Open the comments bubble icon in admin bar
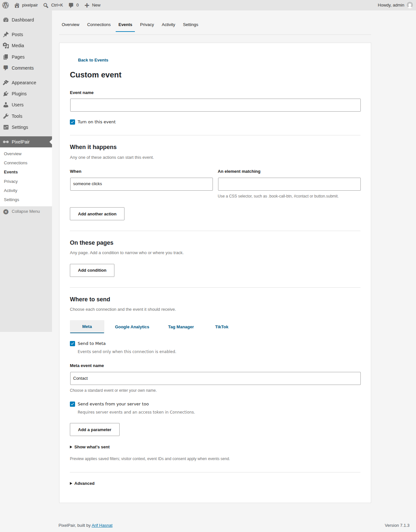 [x=71, y=5]
